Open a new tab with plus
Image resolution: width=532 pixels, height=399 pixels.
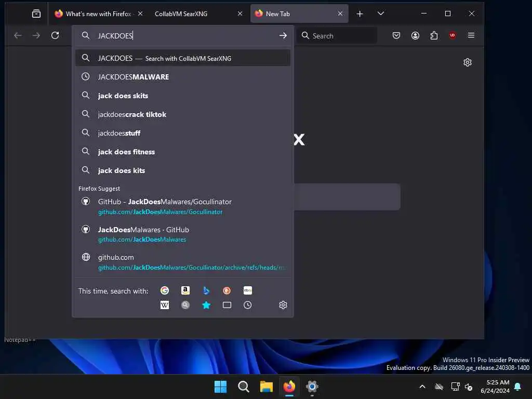pyautogui.click(x=360, y=14)
